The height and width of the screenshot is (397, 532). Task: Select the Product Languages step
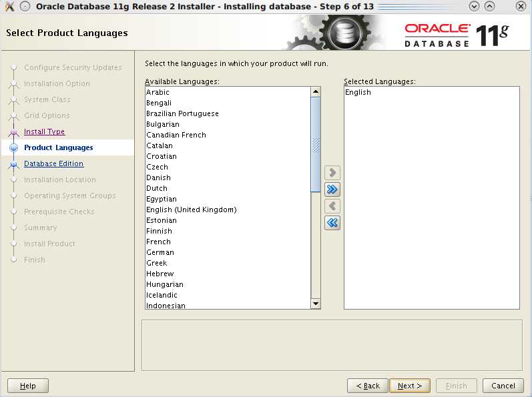pyautogui.click(x=58, y=147)
